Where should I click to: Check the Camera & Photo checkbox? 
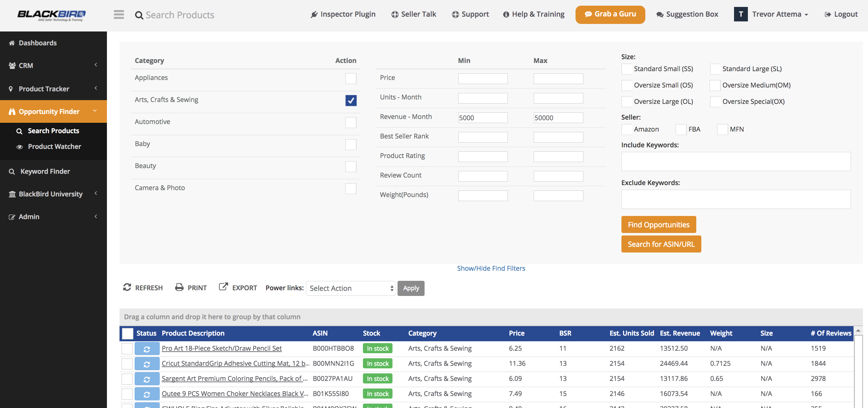(351, 189)
